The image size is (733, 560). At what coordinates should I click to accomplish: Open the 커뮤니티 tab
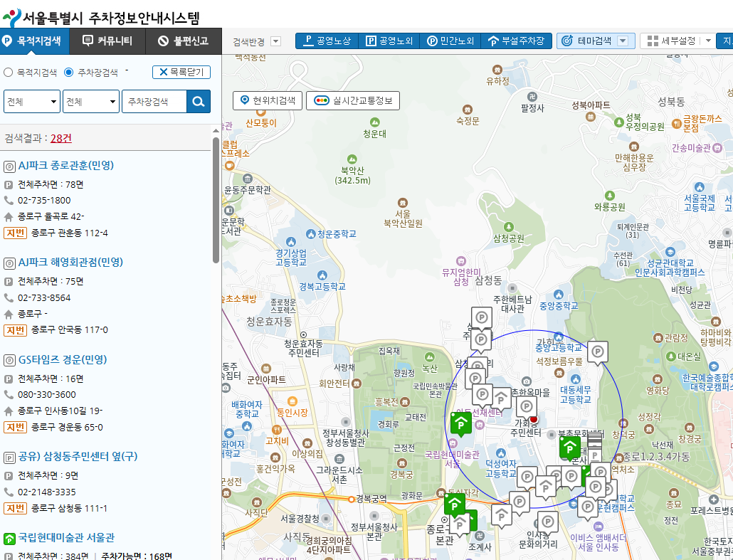107,41
